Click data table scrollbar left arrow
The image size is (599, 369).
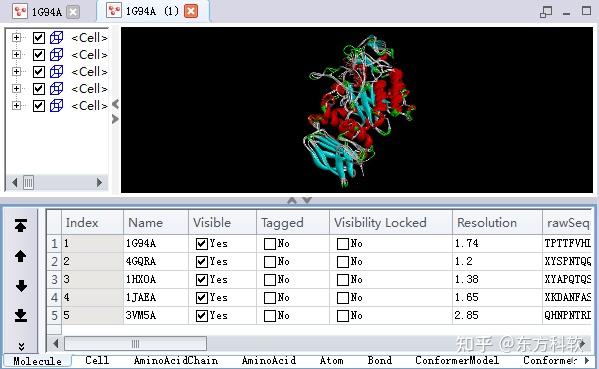tap(56, 344)
